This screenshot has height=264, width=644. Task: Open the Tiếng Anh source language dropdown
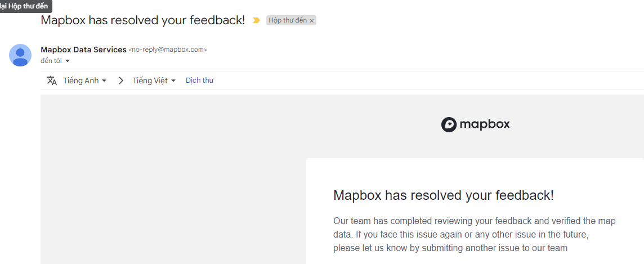[x=84, y=80]
